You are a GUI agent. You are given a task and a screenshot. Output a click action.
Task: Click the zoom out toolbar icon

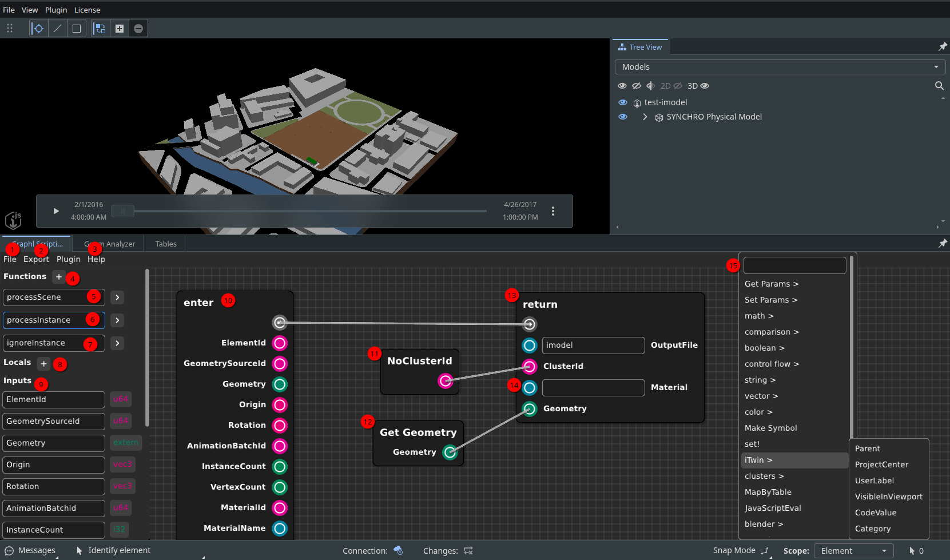tap(138, 28)
